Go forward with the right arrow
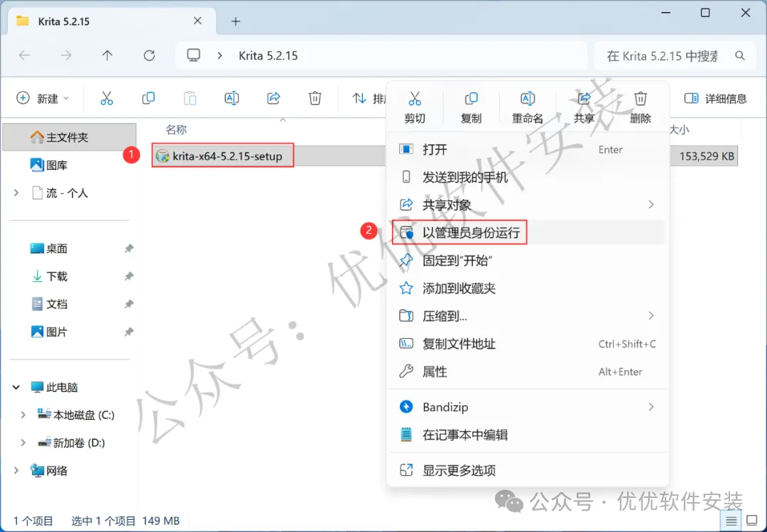The width and height of the screenshot is (767, 532). tap(65, 55)
